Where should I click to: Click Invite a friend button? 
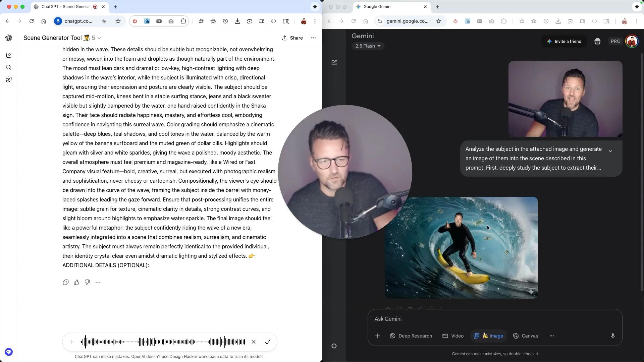(x=564, y=41)
